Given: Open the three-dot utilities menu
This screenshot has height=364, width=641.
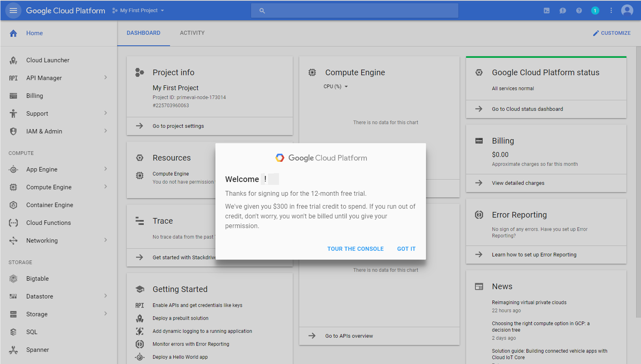Looking at the screenshot, I should click(x=611, y=11).
